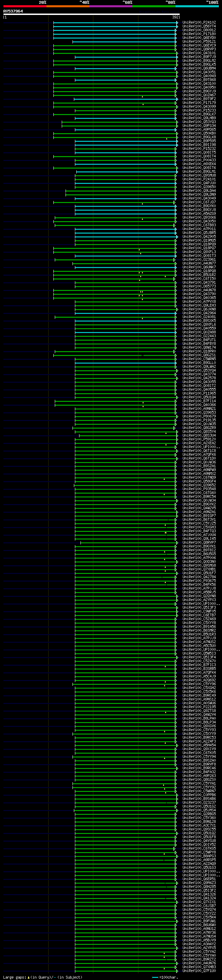
Task: Select the UniRef100_Q39652 label
Action: (x=199, y=485)
